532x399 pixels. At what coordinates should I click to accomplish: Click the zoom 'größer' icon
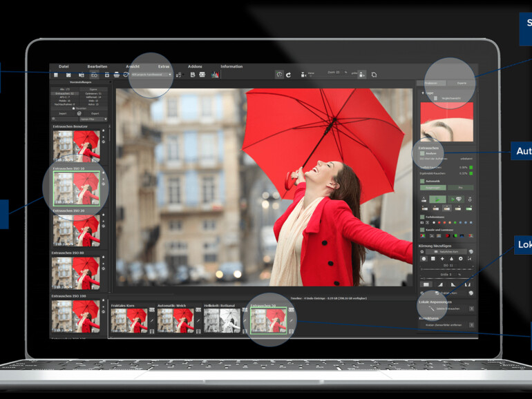click(x=362, y=75)
